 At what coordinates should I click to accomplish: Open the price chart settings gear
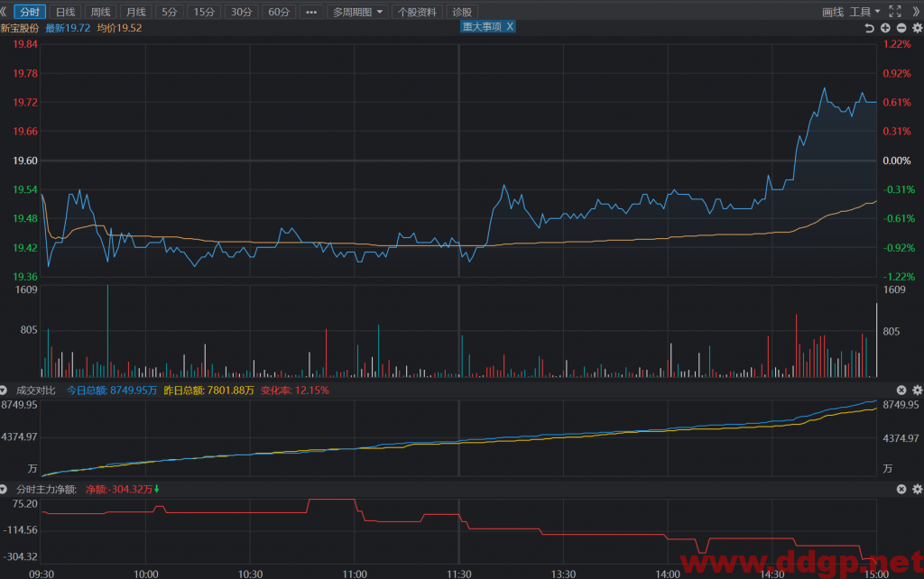point(918,28)
